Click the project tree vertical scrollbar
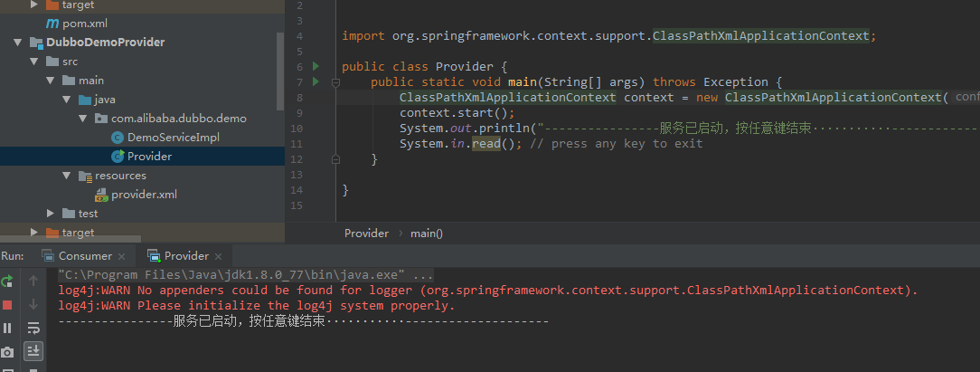The width and height of the screenshot is (980, 372). pyautogui.click(x=280, y=72)
